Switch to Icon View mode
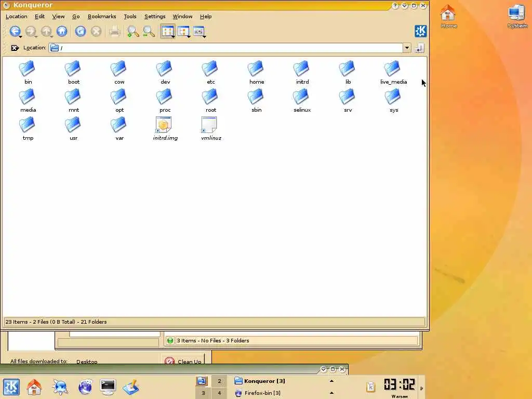 [x=168, y=31]
